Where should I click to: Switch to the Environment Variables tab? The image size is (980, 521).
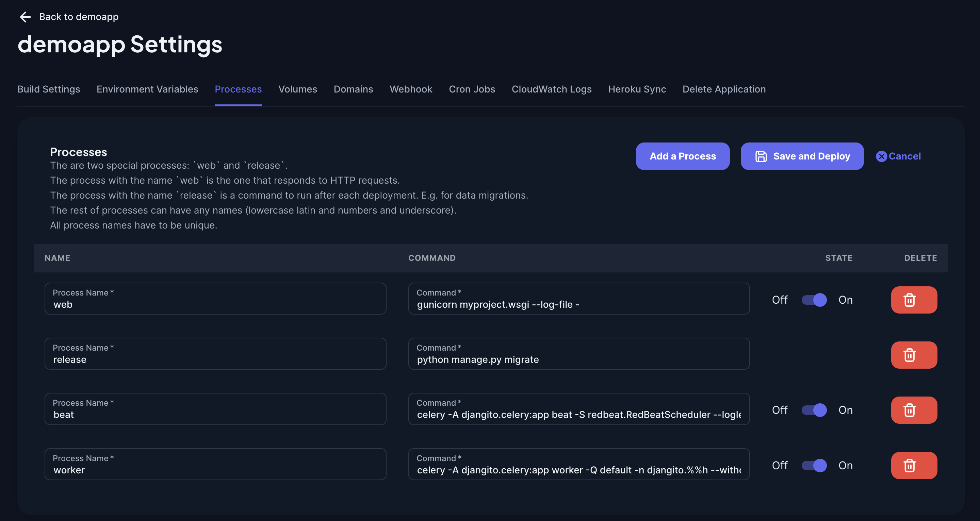pos(147,89)
